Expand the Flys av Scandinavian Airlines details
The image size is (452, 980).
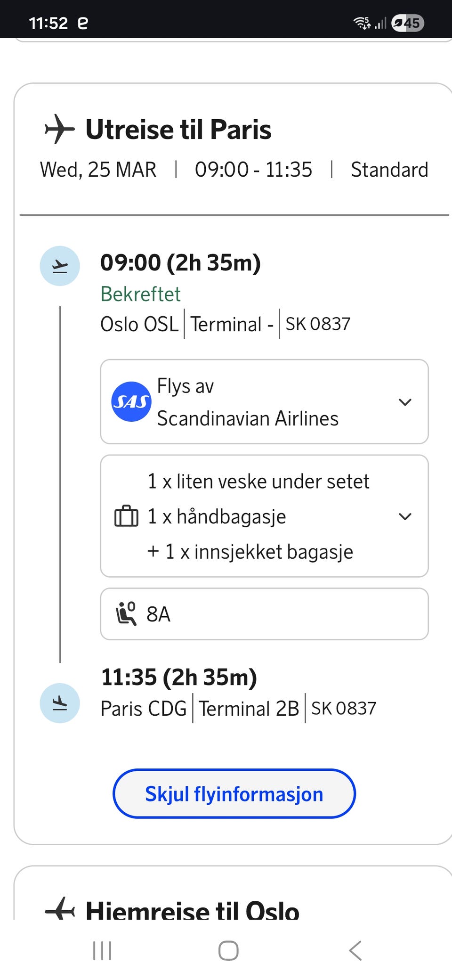[x=405, y=402]
